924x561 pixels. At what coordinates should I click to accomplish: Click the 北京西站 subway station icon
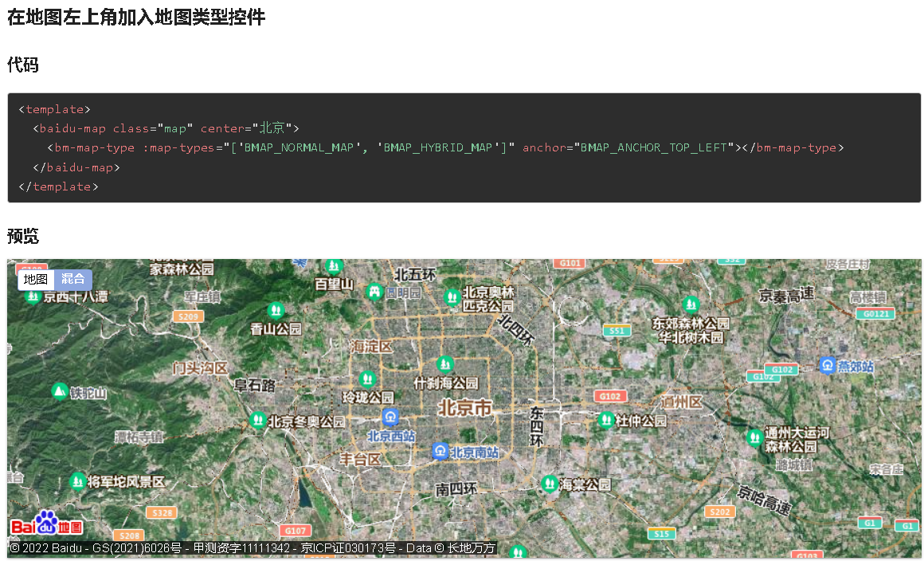point(390,416)
